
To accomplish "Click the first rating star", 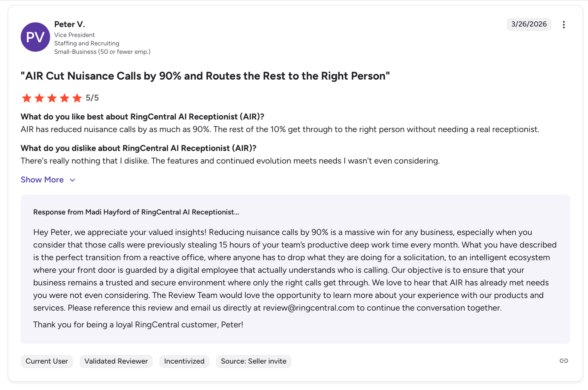I will coord(27,98).
